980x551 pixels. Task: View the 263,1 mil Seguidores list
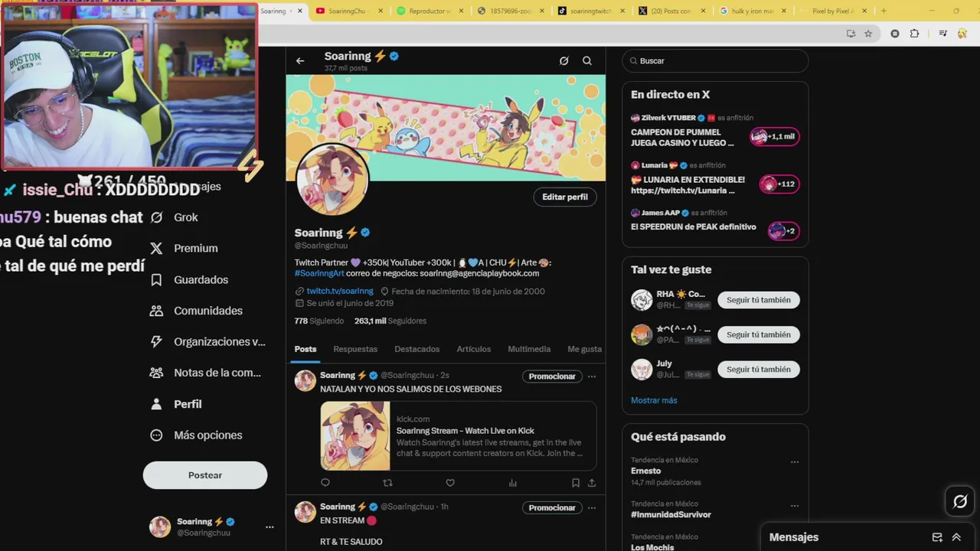390,321
